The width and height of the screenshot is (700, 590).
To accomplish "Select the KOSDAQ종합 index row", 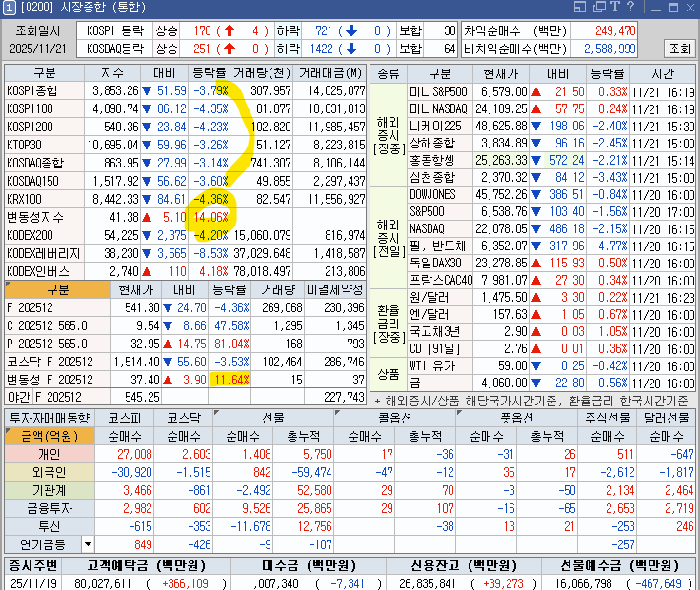I will coord(185,164).
